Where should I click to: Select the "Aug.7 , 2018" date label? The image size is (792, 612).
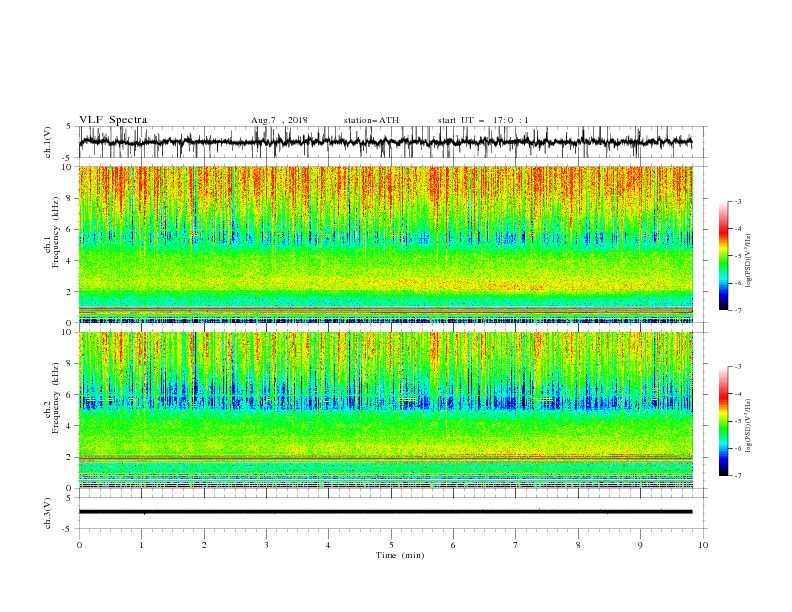279,120
